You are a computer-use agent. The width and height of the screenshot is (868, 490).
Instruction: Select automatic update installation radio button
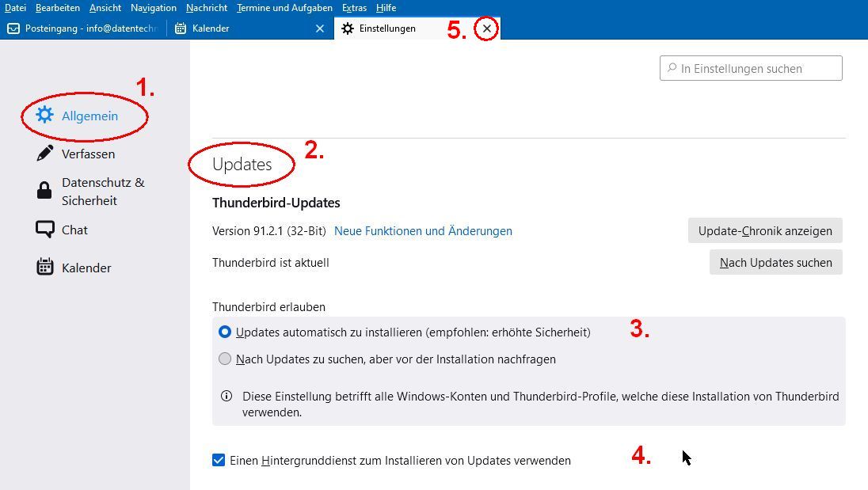225,332
